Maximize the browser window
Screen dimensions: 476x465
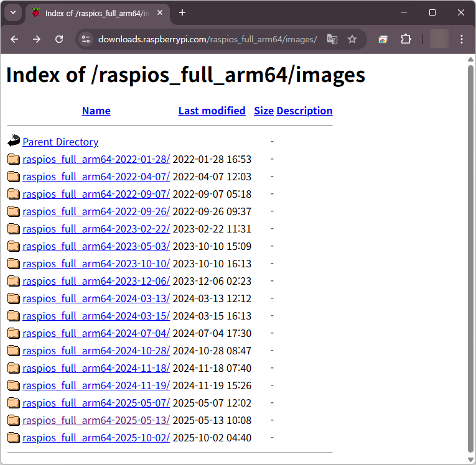[432, 12]
